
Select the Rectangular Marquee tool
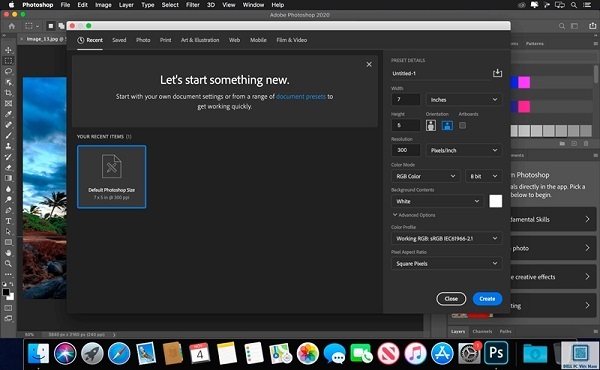[8, 61]
